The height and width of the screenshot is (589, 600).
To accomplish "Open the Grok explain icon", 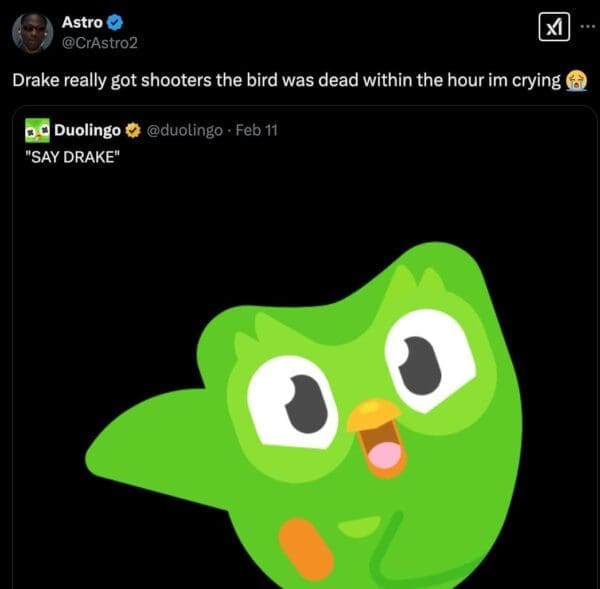I will 554,29.
